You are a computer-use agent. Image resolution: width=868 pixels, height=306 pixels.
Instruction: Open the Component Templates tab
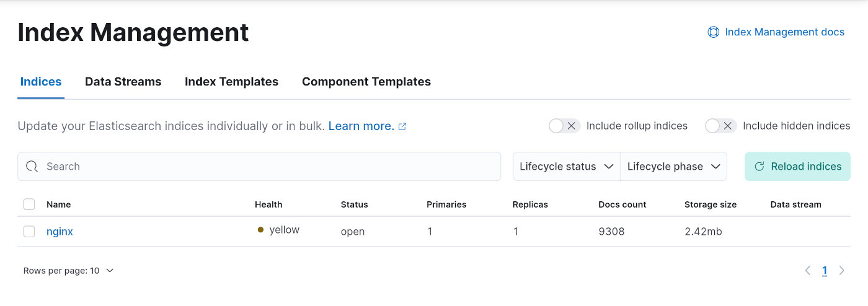[366, 82]
